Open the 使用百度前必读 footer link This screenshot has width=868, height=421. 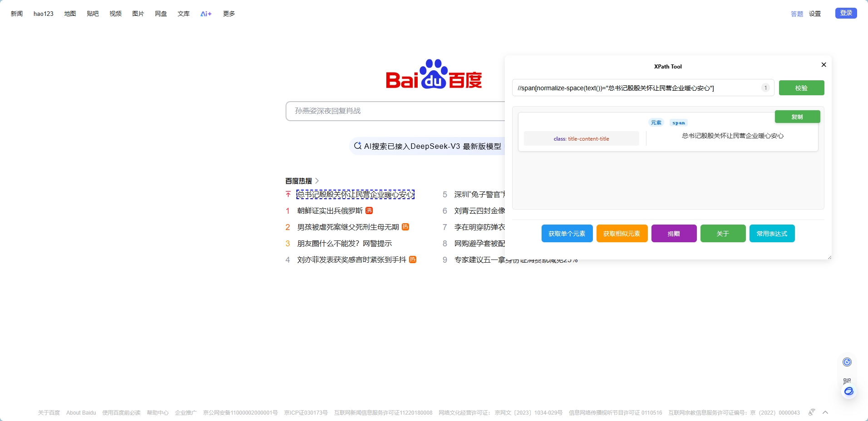[121, 413]
